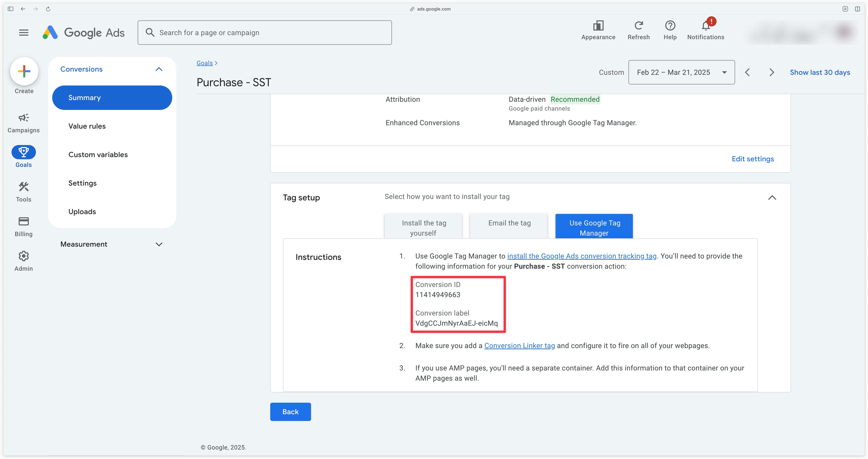The width and height of the screenshot is (868, 459).
Task: Toggle the browser sidebar icon
Action: coord(11,9)
